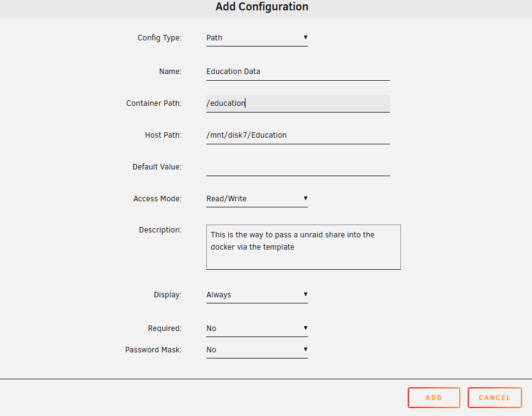Open the Config Type dropdown
Screen dimensions: 532x416
click(257, 38)
